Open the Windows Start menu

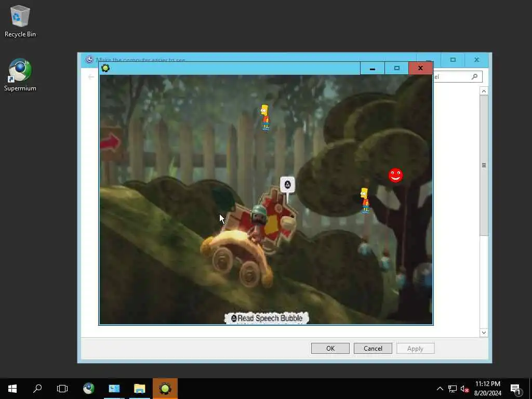click(x=12, y=389)
